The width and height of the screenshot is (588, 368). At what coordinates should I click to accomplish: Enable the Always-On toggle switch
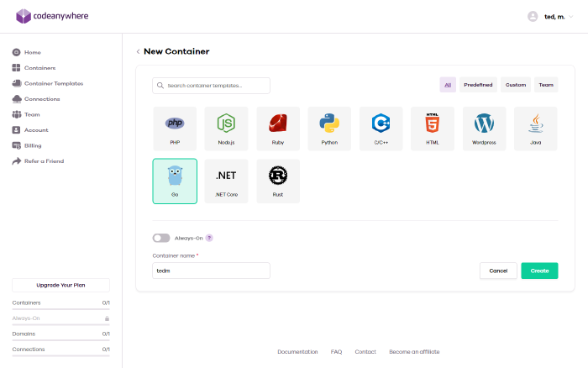tap(161, 238)
